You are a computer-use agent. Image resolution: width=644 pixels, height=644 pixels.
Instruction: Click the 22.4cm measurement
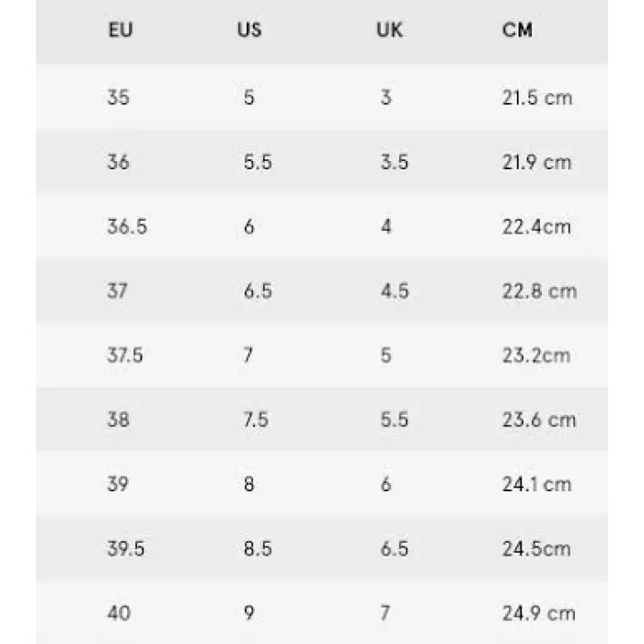click(x=537, y=226)
